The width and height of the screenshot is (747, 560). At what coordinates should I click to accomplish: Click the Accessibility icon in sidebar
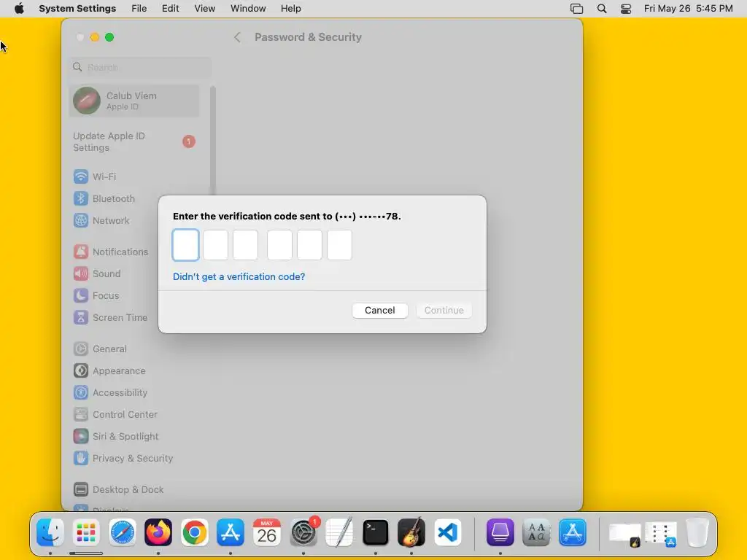[x=80, y=393]
